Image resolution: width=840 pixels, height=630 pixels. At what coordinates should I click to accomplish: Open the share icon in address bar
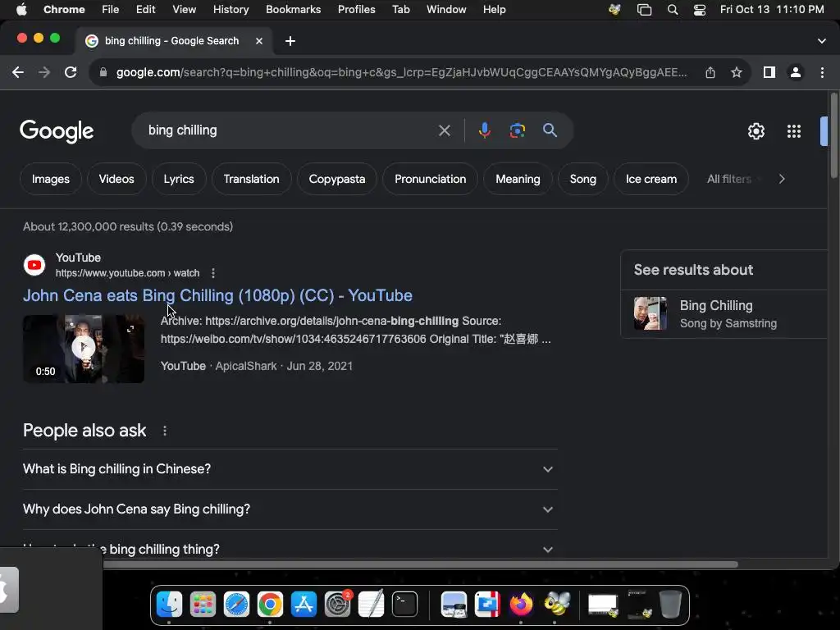click(x=710, y=72)
